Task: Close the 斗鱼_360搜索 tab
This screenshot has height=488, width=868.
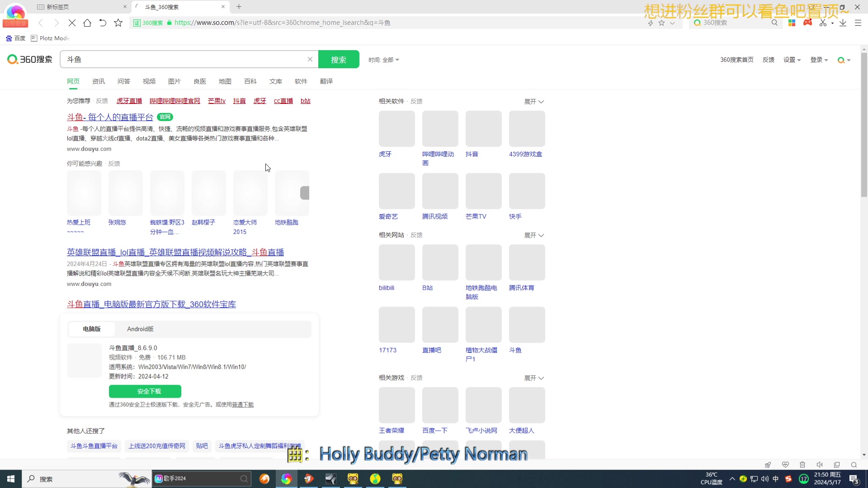Action: (223, 7)
